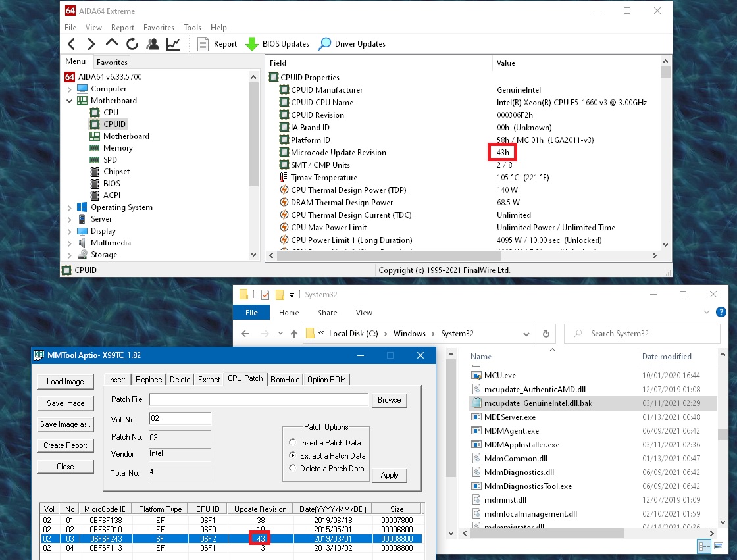Switch to Replace tab in MMTool
This screenshot has height=560, width=737.
149,380
